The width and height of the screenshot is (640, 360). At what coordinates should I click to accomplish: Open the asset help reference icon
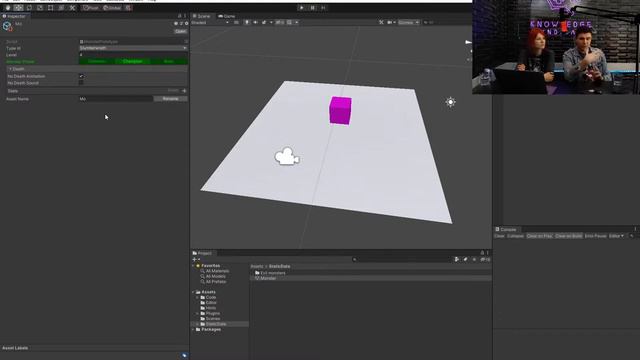pyautogui.click(x=176, y=23)
